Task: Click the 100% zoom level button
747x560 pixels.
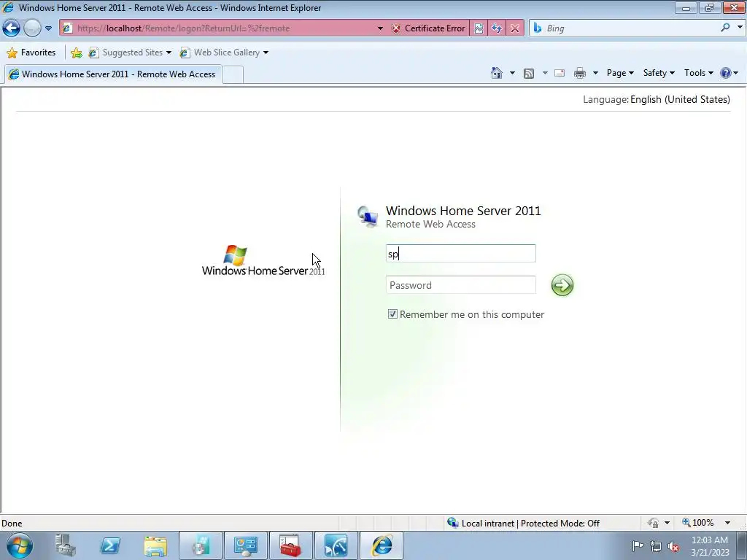Action: 698,523
